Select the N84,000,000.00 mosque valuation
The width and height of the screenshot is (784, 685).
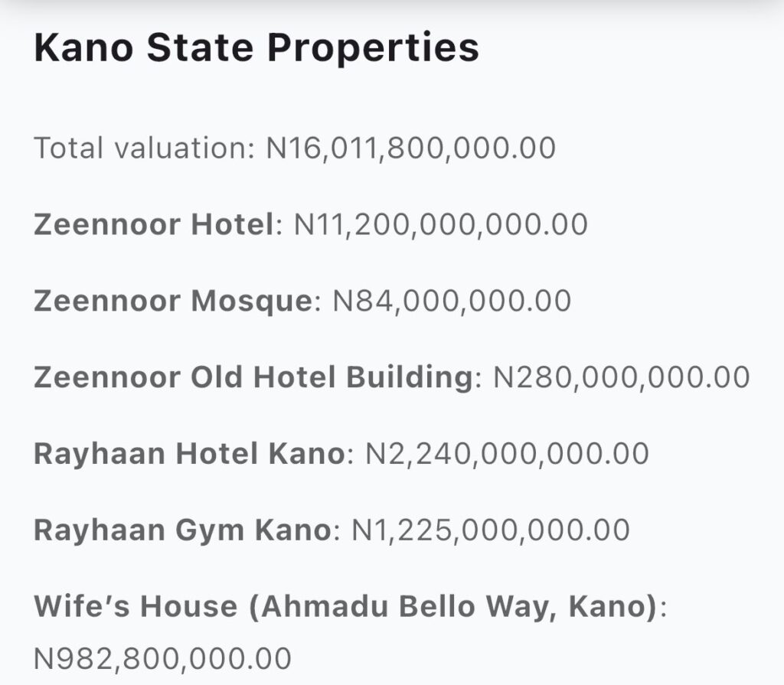452,301
